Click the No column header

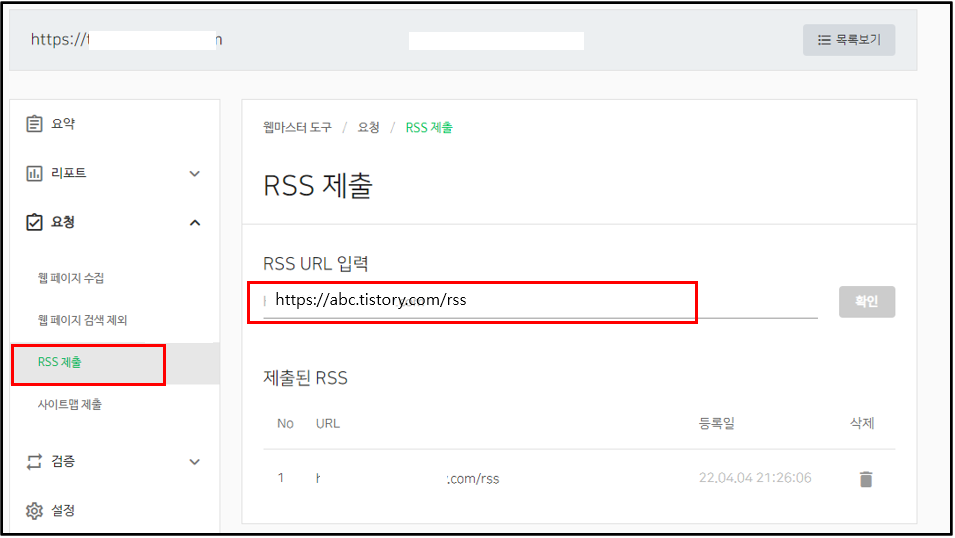285,423
